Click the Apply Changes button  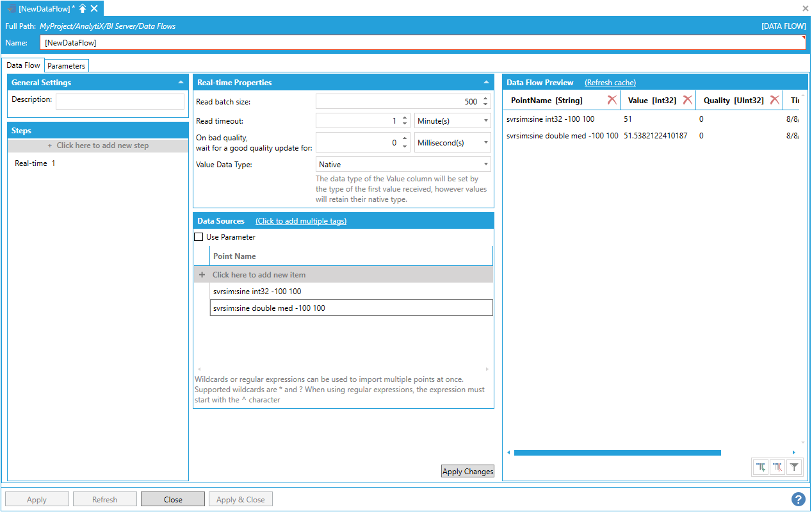click(467, 472)
